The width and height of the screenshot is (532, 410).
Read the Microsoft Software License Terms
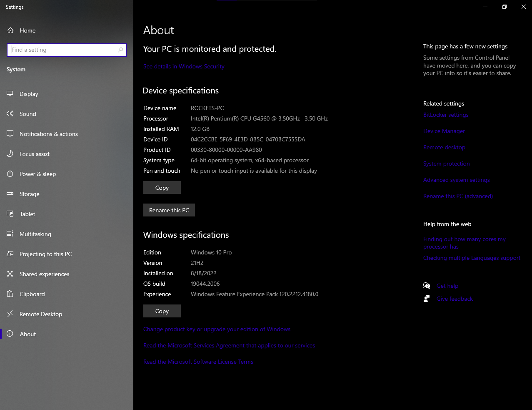click(x=198, y=362)
